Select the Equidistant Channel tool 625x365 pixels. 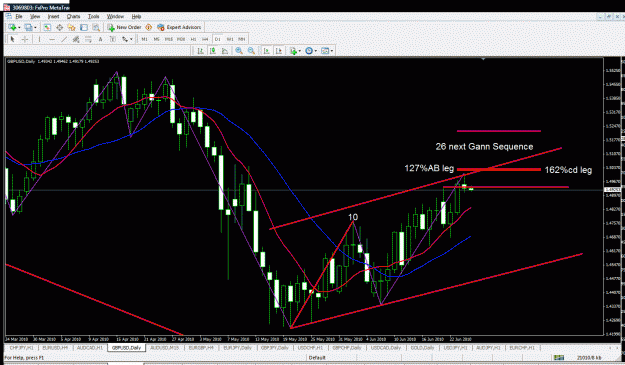pyautogui.click(x=76, y=39)
